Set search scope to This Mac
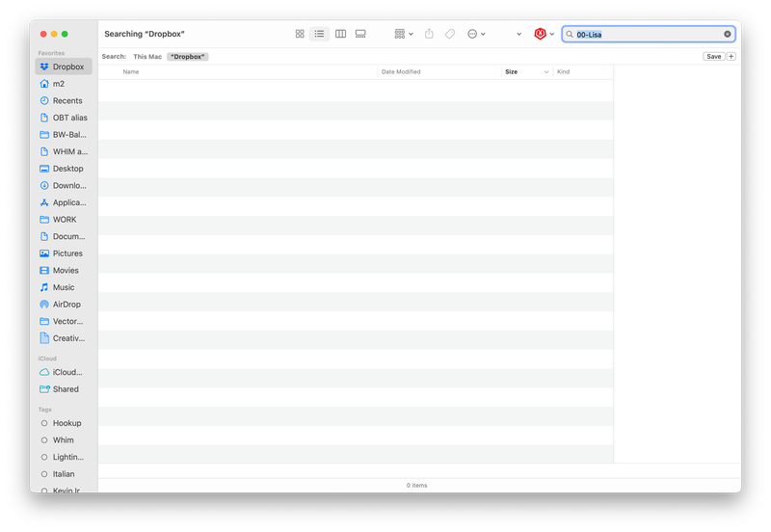 [x=147, y=57]
